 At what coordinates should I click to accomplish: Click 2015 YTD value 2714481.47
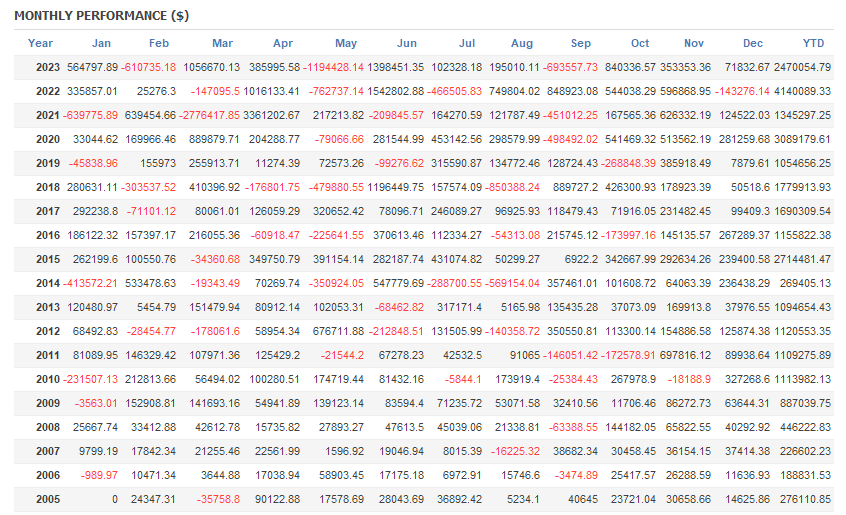(802, 259)
